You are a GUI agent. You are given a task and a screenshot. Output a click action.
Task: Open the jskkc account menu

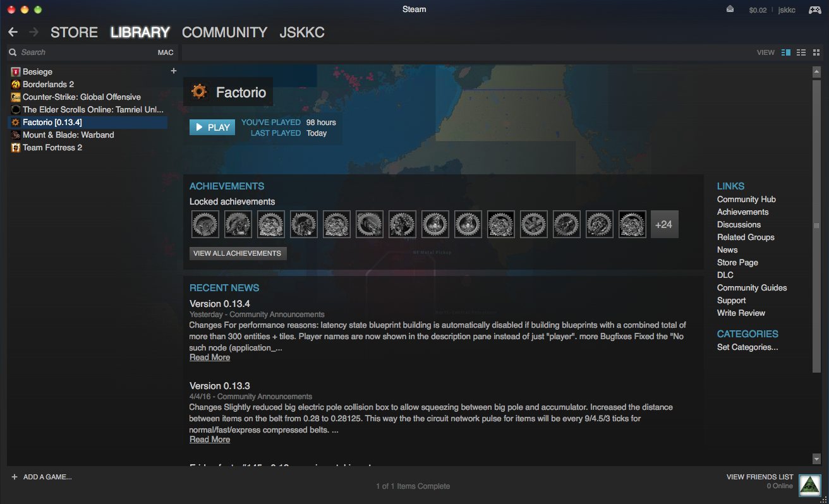click(x=787, y=9)
